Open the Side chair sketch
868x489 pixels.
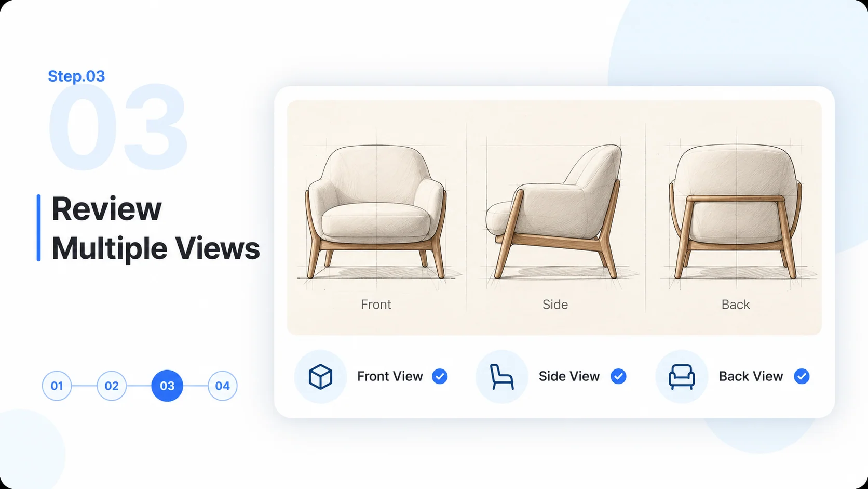554,211
